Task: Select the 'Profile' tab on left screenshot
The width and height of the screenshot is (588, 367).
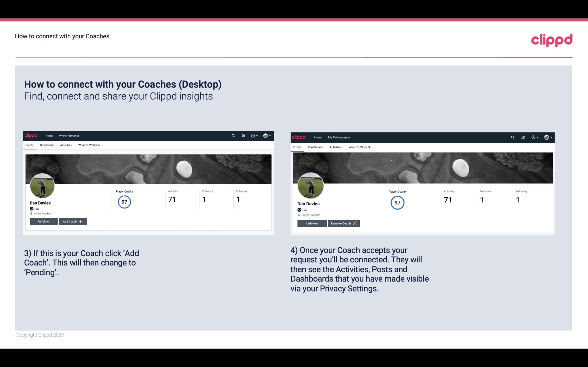Action: [x=29, y=145]
